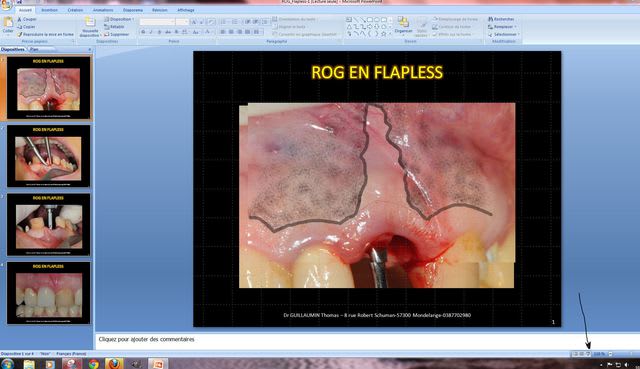Click the Rétablir button in Diapositives group
The image size is (640, 369).
coord(114,27)
